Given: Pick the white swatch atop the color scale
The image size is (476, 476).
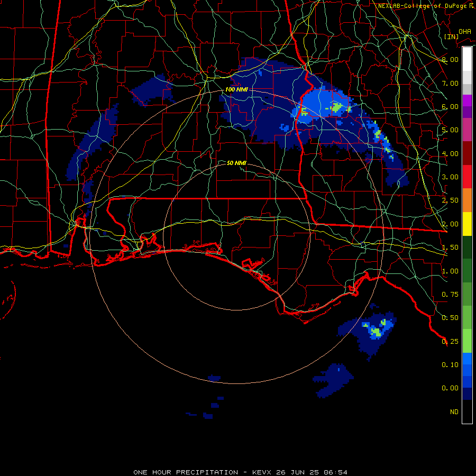Looking at the screenshot, I should pyautogui.click(x=467, y=59).
